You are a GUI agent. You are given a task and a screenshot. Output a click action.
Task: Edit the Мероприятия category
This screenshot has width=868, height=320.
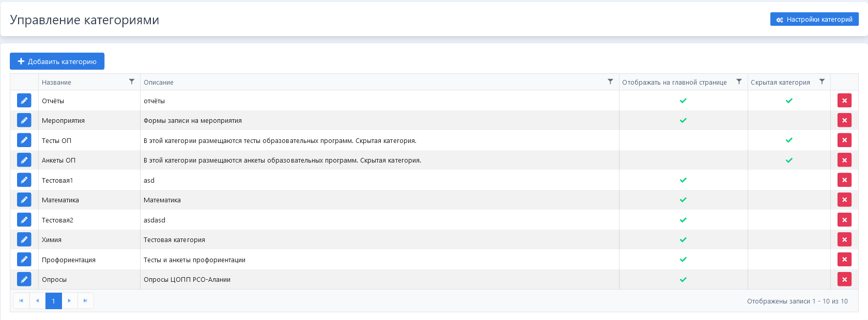click(24, 120)
